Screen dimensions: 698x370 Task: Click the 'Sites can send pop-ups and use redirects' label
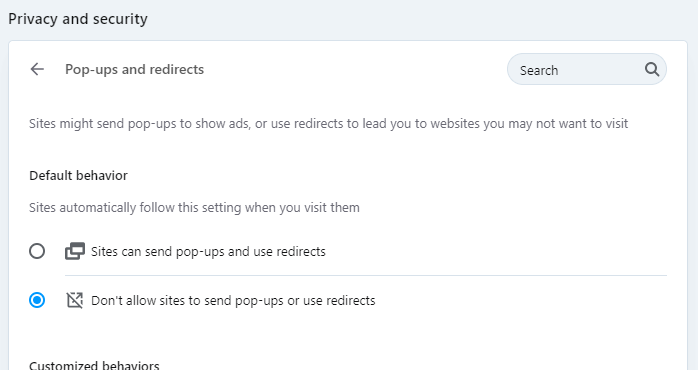[x=208, y=252]
